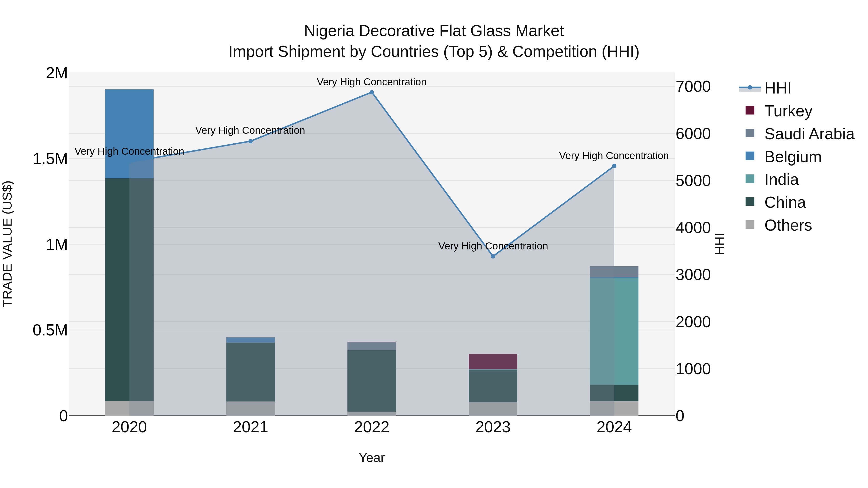Click the 0.5M trade value tick label
868x488 pixels.
click(50, 330)
